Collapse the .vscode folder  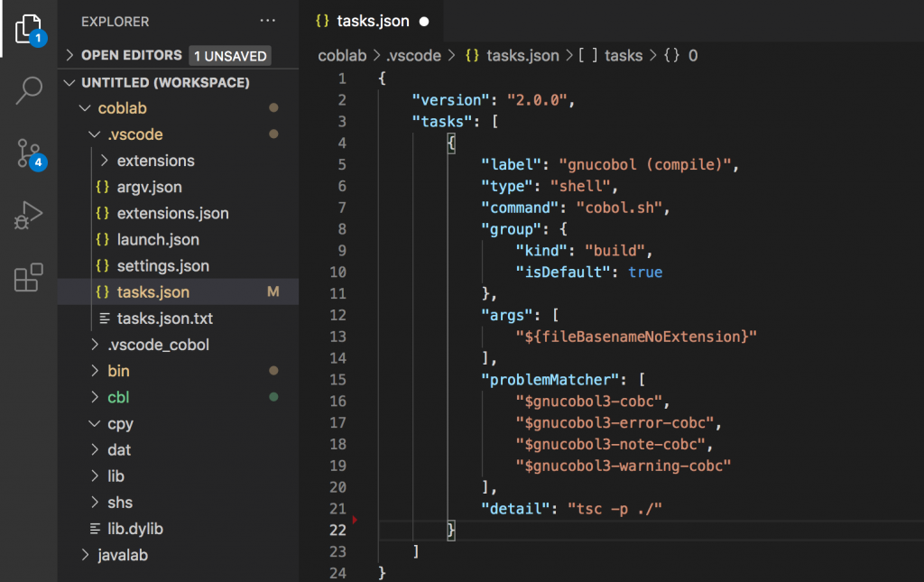[x=94, y=134]
